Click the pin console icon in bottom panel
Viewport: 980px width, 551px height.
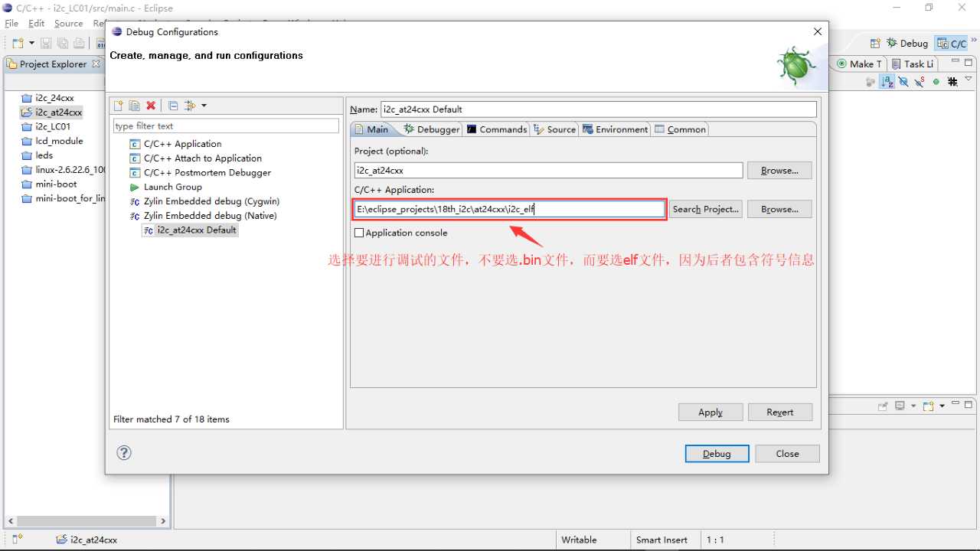point(883,406)
